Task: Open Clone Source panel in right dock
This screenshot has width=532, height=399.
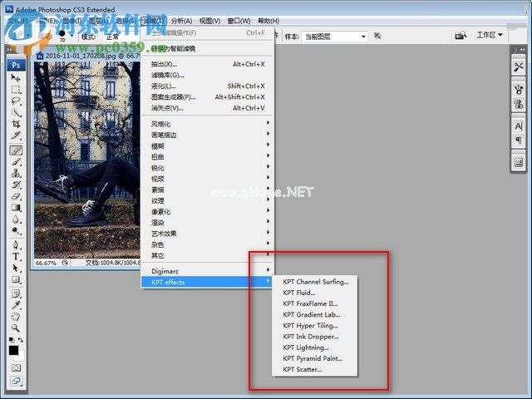Action: tap(519, 104)
